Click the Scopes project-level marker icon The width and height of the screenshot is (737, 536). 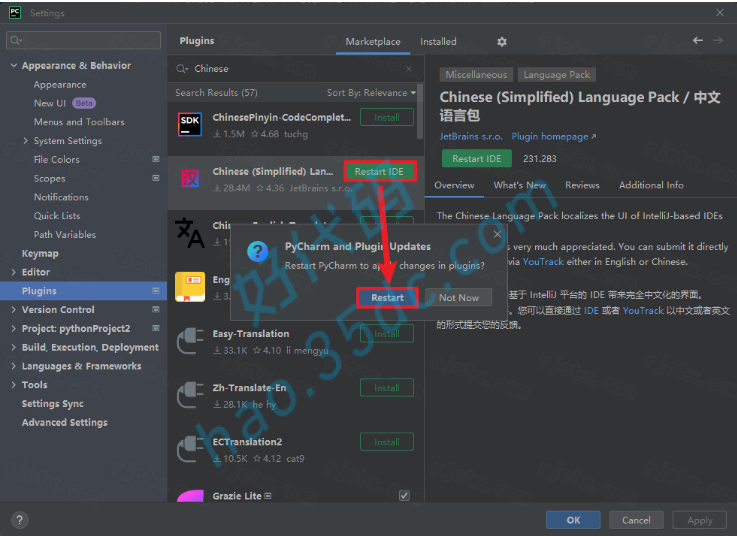[156, 178]
